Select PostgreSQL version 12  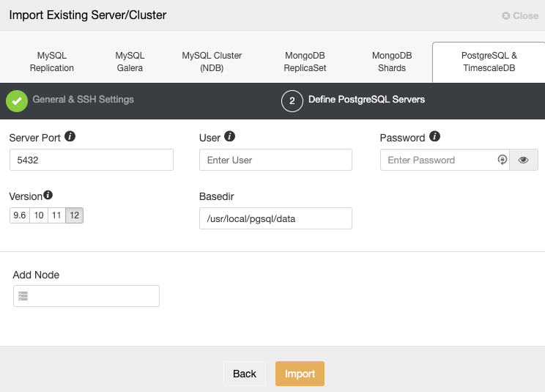tap(75, 215)
